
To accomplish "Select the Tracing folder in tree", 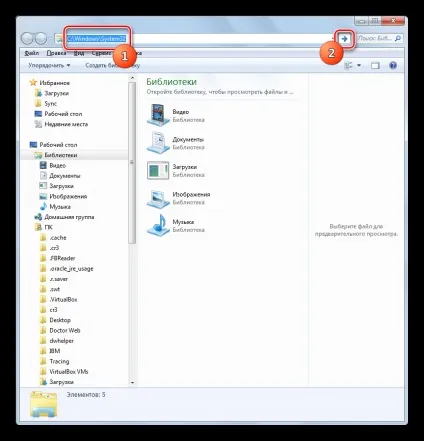I will 59,361.
